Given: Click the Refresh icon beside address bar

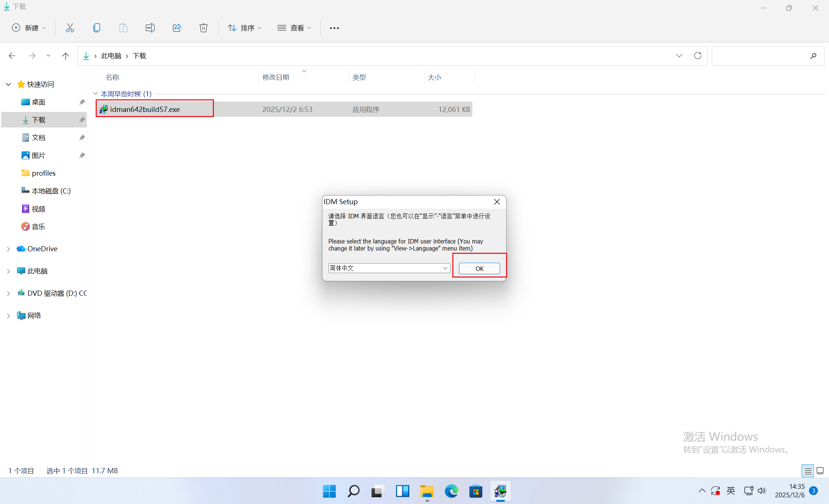Looking at the screenshot, I should pyautogui.click(x=698, y=56).
